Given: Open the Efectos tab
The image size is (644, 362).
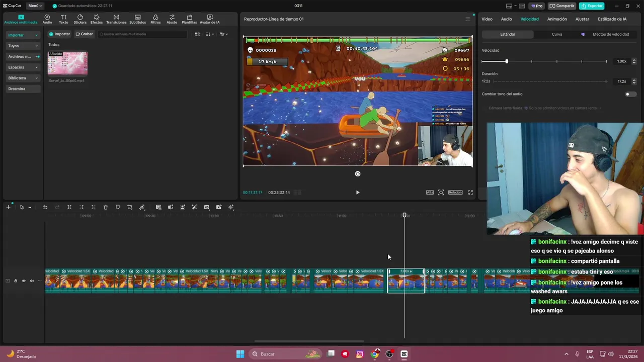Looking at the screenshot, I should pos(97,19).
